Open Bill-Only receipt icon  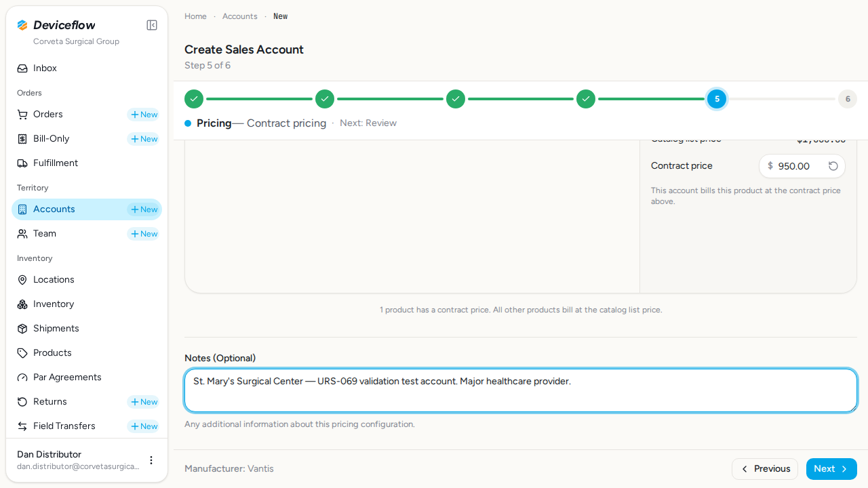(22, 139)
